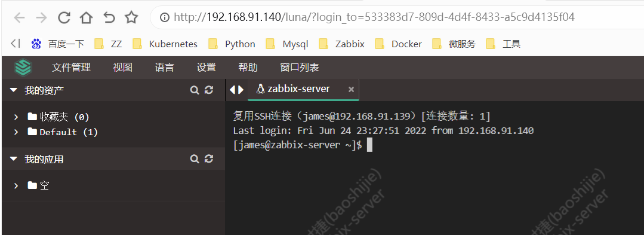Collapse the 我的资产 panel triangle
The image size is (644, 235).
click(x=14, y=90)
